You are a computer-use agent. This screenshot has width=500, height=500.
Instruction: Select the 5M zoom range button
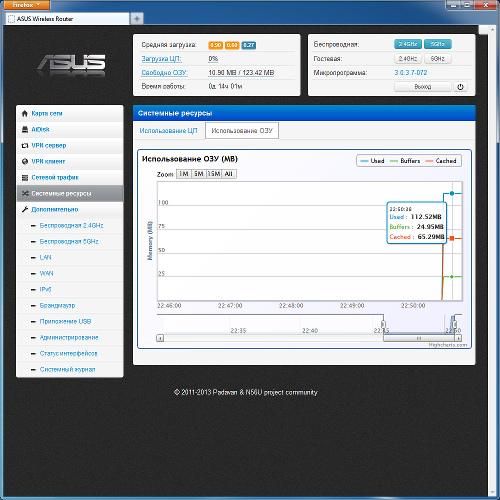tap(199, 174)
